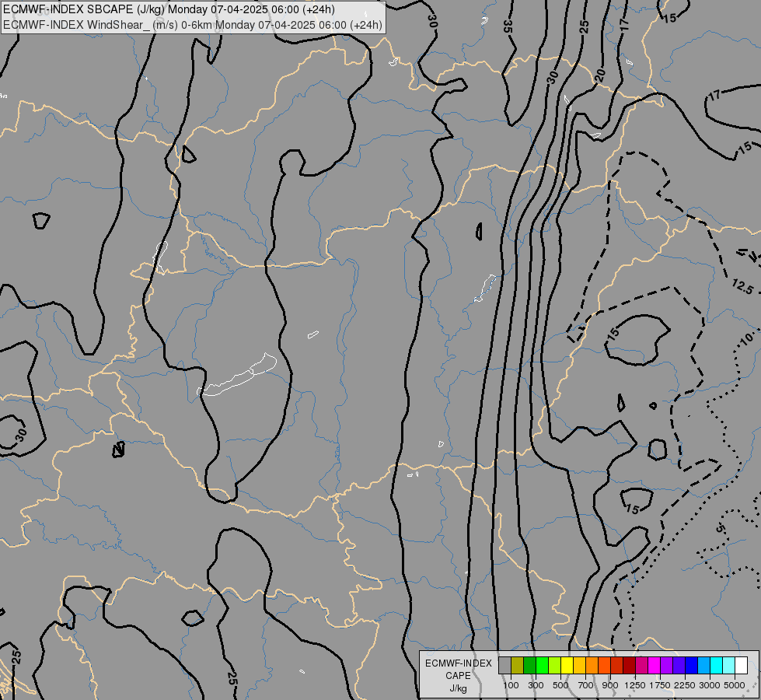Screen dimensions: 761x700
Task: Click the olive swatch in the CAPE legend
Action: tap(518, 665)
